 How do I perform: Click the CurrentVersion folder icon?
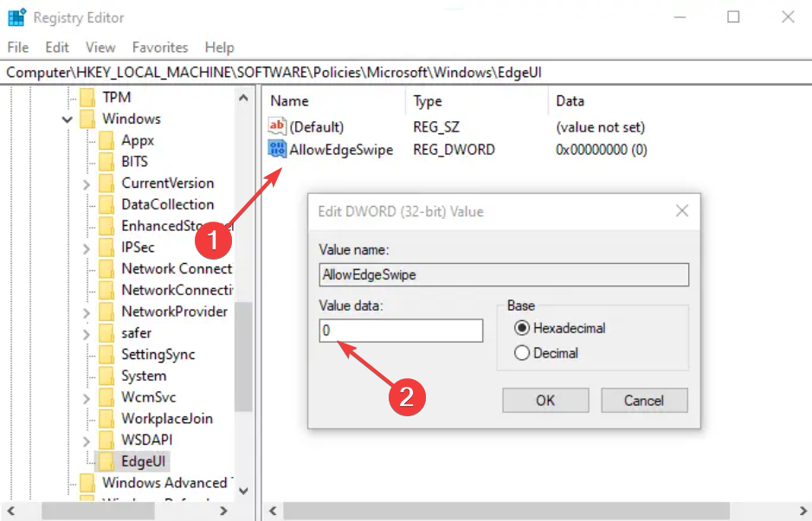coord(106,183)
